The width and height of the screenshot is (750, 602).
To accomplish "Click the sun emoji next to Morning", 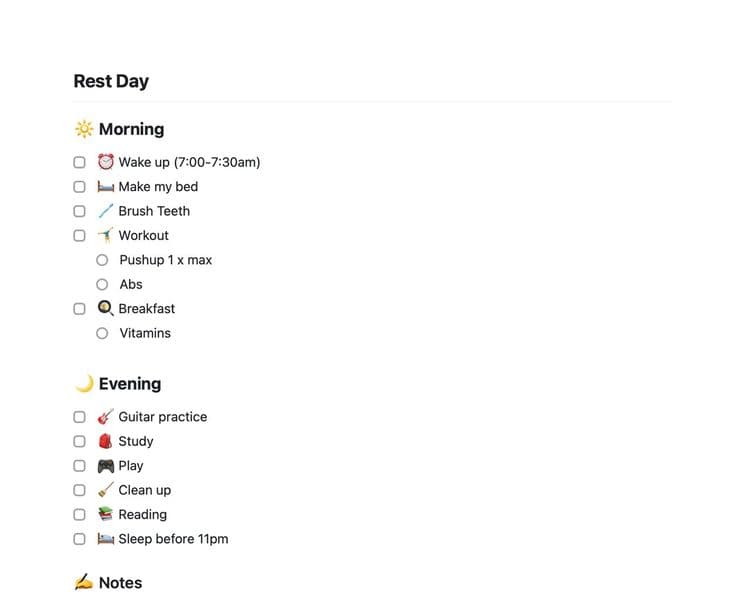I will pos(84,129).
